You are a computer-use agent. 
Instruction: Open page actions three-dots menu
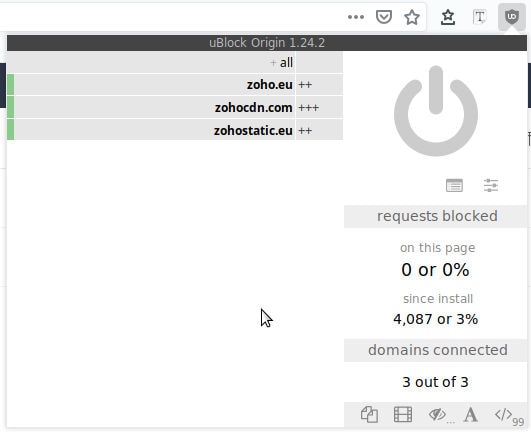356,17
